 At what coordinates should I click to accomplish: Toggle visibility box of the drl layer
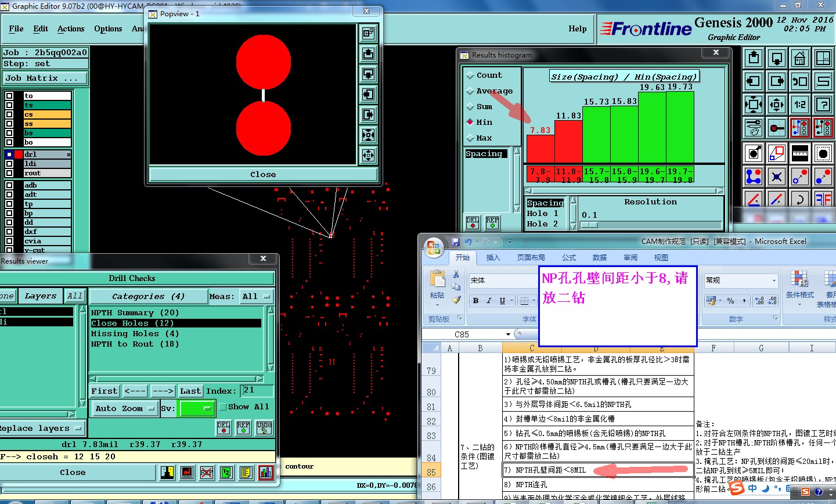(x=9, y=154)
